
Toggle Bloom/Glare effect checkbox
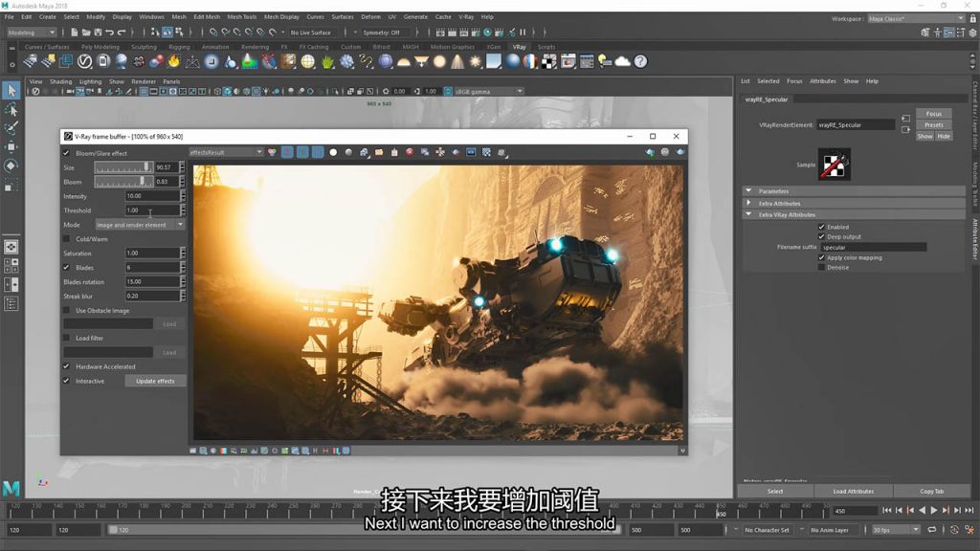(x=66, y=153)
